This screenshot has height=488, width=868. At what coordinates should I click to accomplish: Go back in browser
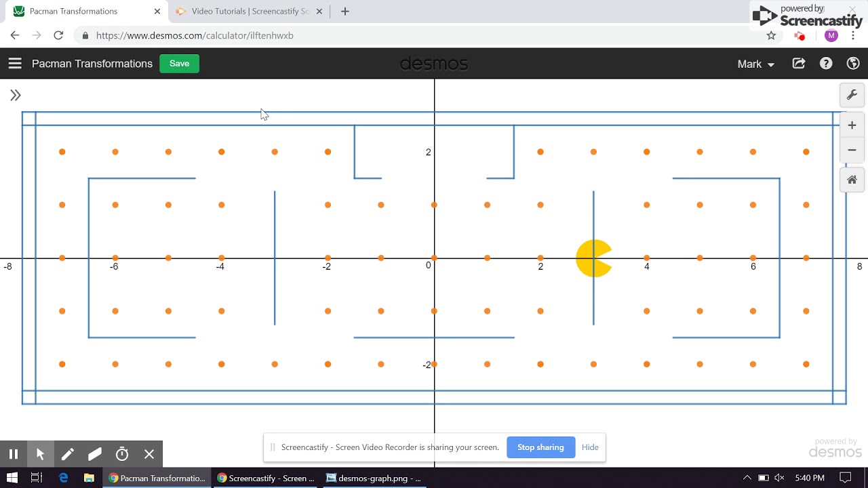[15, 35]
